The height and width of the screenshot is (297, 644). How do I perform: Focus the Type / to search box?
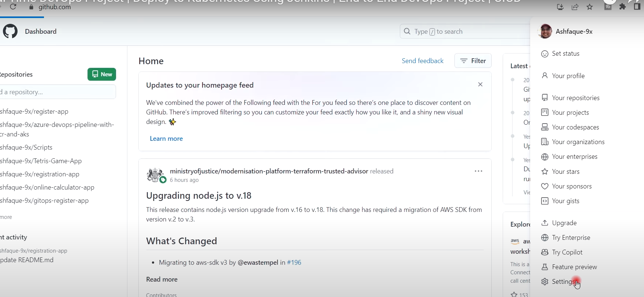[465, 32]
